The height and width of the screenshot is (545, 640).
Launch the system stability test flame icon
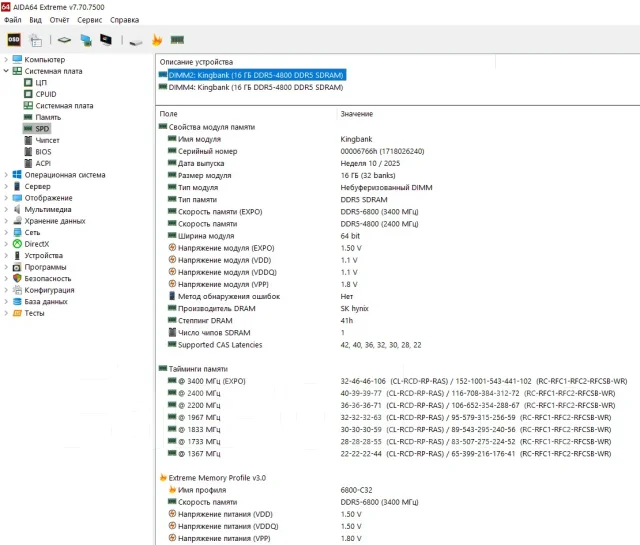click(x=157, y=40)
